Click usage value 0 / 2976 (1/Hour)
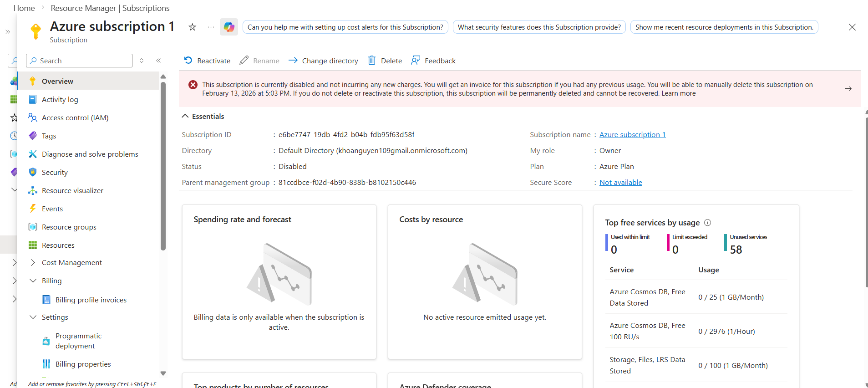Image resolution: width=868 pixels, height=388 pixels. pos(726,331)
